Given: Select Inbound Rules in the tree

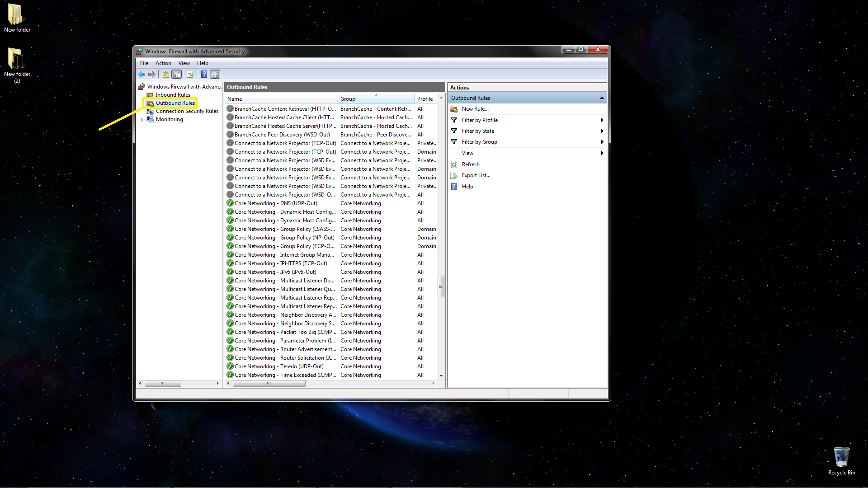Looking at the screenshot, I should coord(173,95).
